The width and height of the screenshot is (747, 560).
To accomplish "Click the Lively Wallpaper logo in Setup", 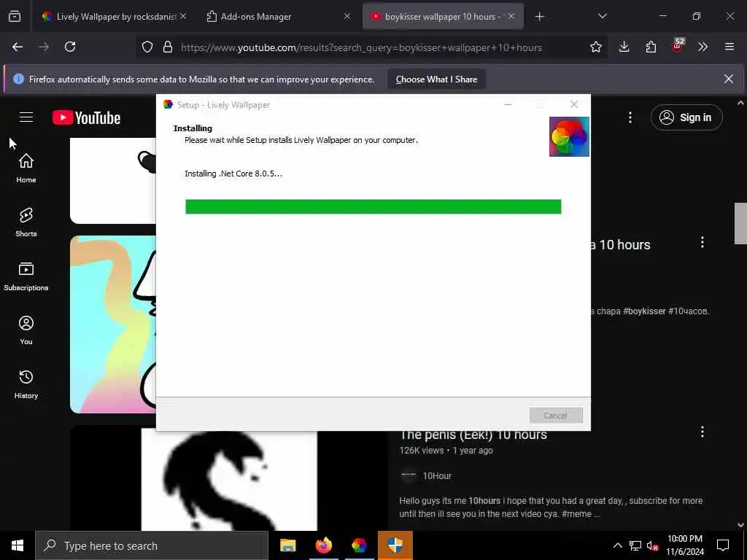I will (x=569, y=136).
